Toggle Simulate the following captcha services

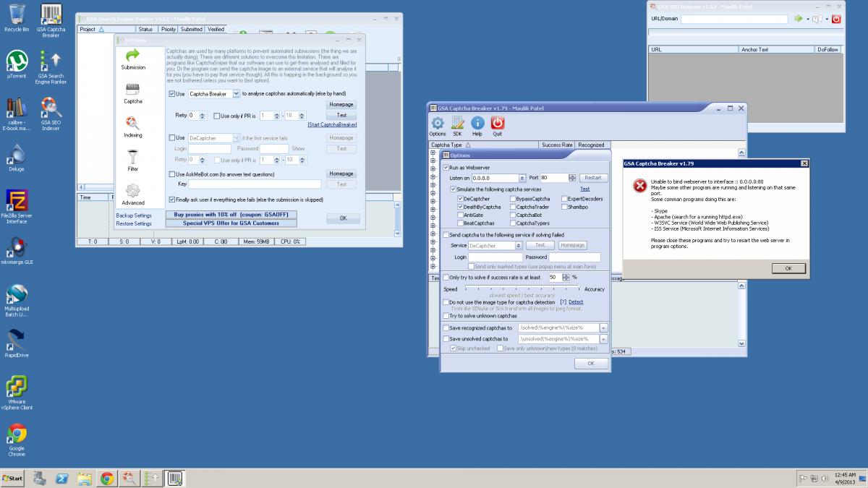452,189
